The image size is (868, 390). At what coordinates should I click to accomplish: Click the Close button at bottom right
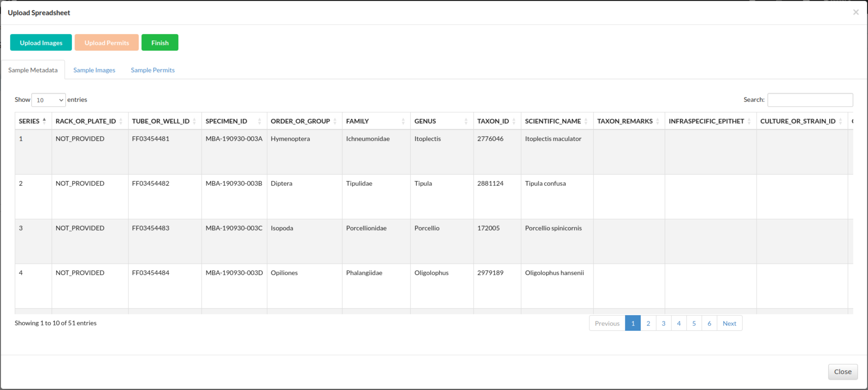point(843,372)
